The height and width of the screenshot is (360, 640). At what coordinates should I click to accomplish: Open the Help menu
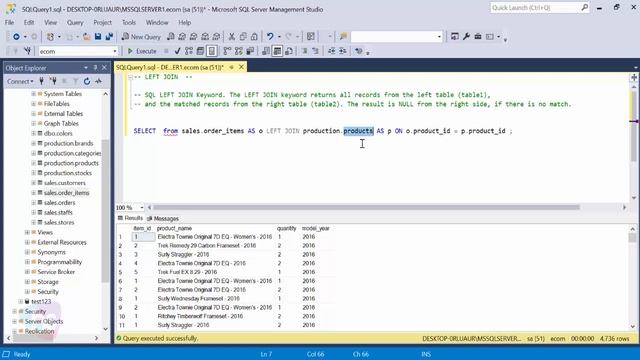(x=184, y=22)
